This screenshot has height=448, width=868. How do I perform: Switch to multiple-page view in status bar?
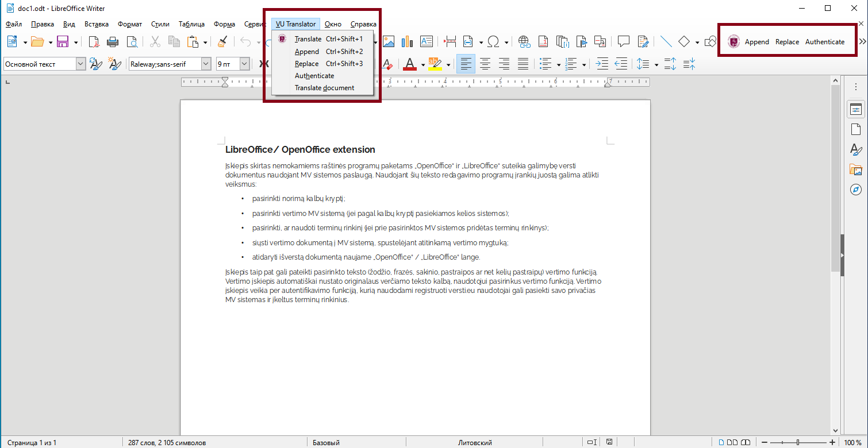[x=733, y=442]
